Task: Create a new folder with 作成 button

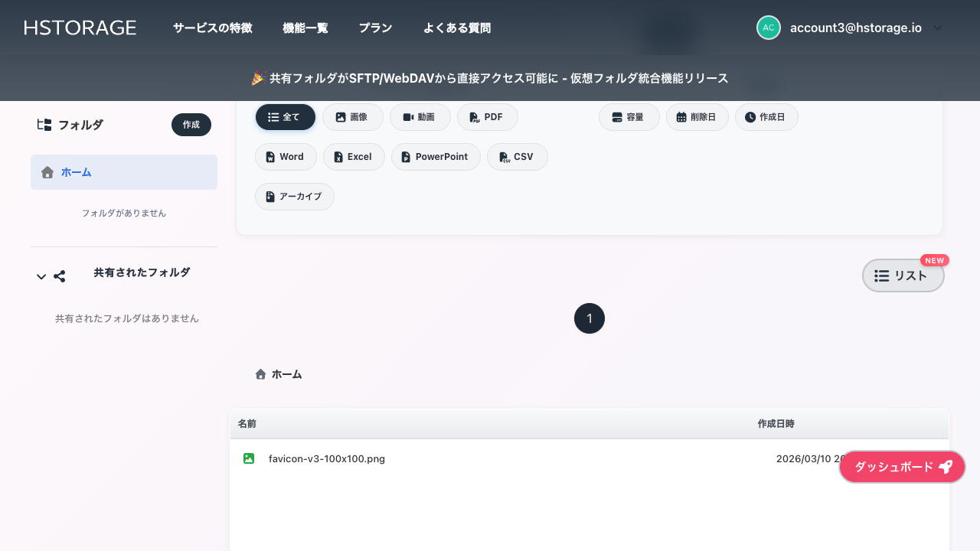Action: [191, 125]
